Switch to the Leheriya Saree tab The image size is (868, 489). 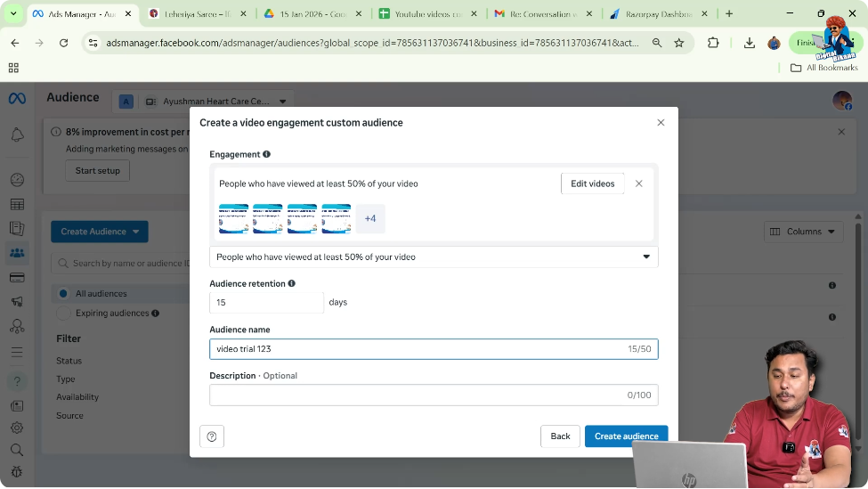[197, 14]
